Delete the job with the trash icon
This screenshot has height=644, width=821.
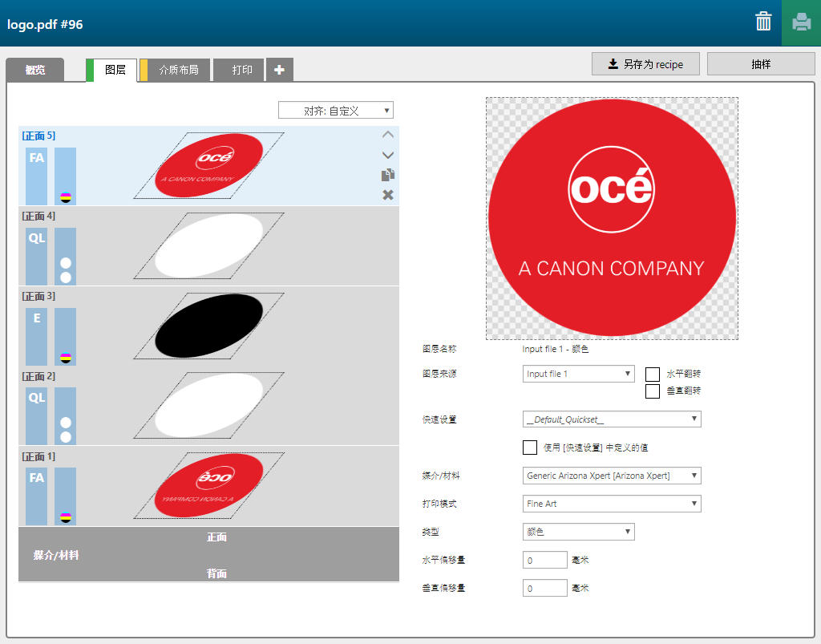(763, 22)
